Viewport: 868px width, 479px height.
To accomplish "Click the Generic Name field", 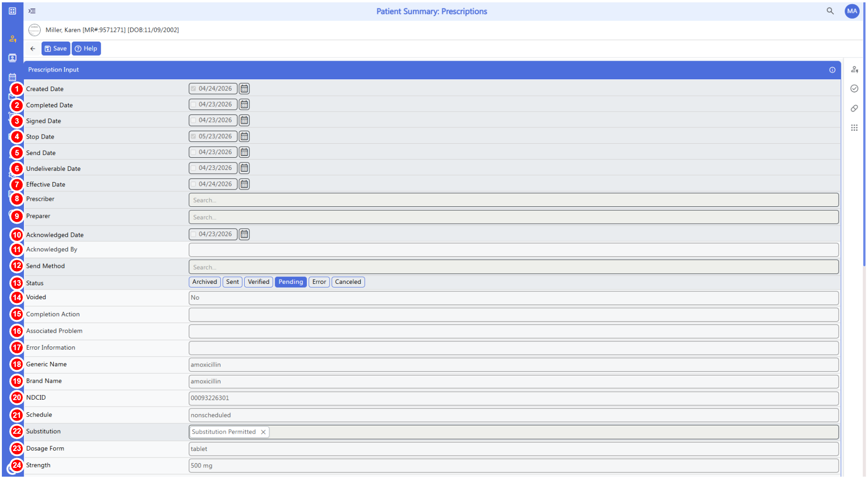I will pyautogui.click(x=514, y=365).
